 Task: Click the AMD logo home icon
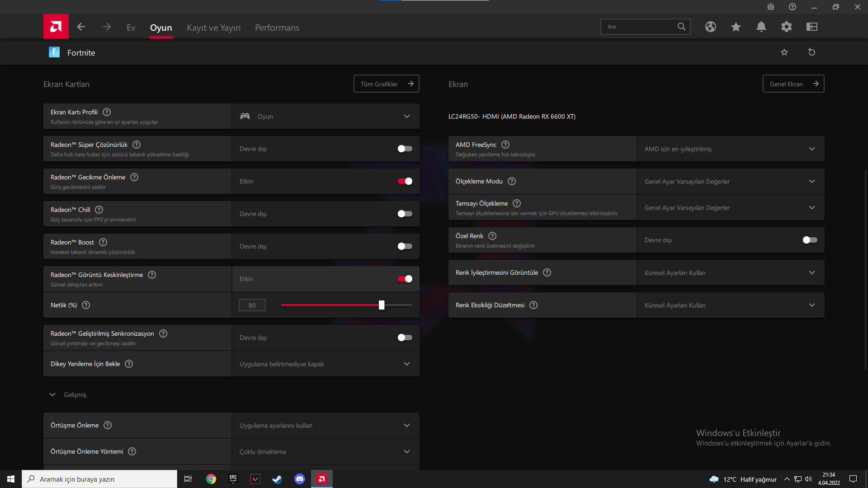tap(56, 27)
